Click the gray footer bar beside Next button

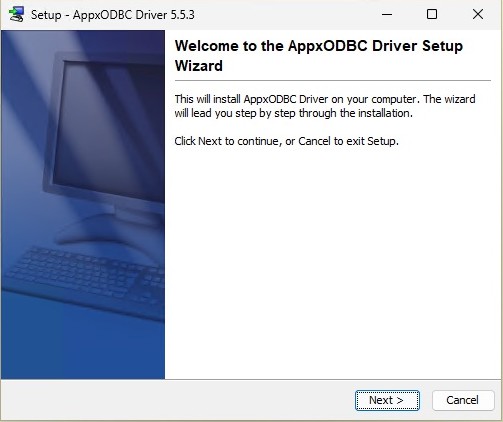pos(177,400)
